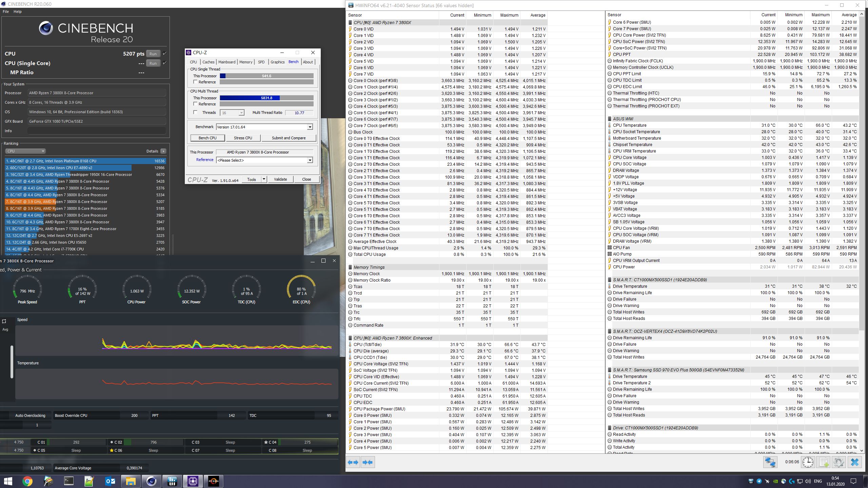Run the CPU Single Core test
Viewport: 868px width, 488px height.
pos(153,63)
